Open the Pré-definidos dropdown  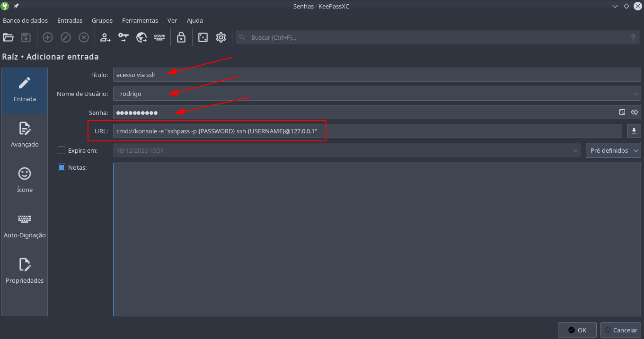pyautogui.click(x=613, y=150)
